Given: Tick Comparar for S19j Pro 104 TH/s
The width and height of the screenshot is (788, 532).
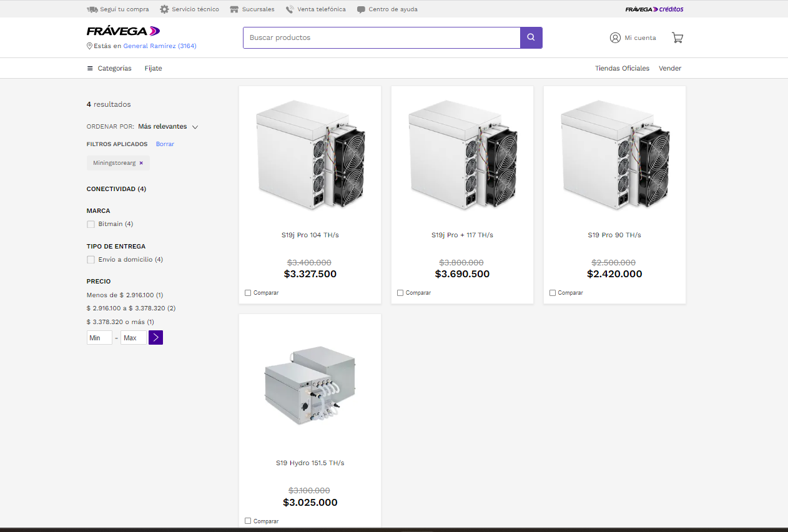Looking at the screenshot, I should pyautogui.click(x=249, y=293).
